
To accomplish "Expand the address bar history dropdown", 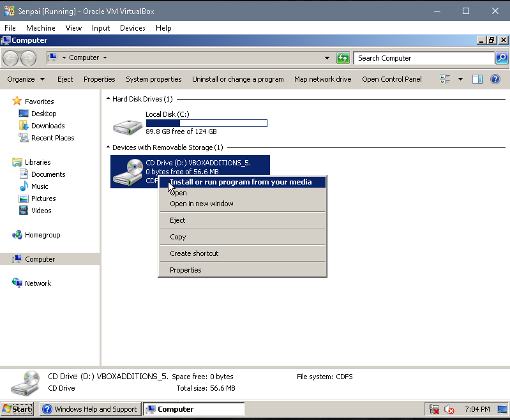I will tap(327, 58).
